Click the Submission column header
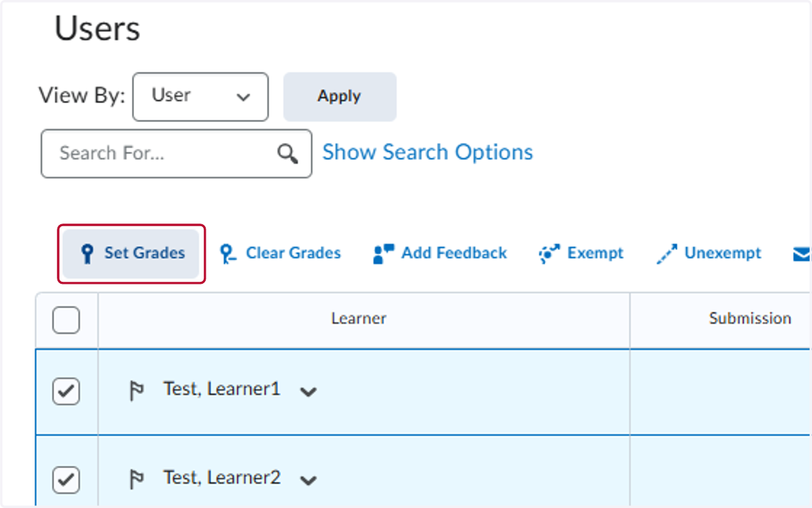This screenshot has width=812, height=508. (x=750, y=318)
